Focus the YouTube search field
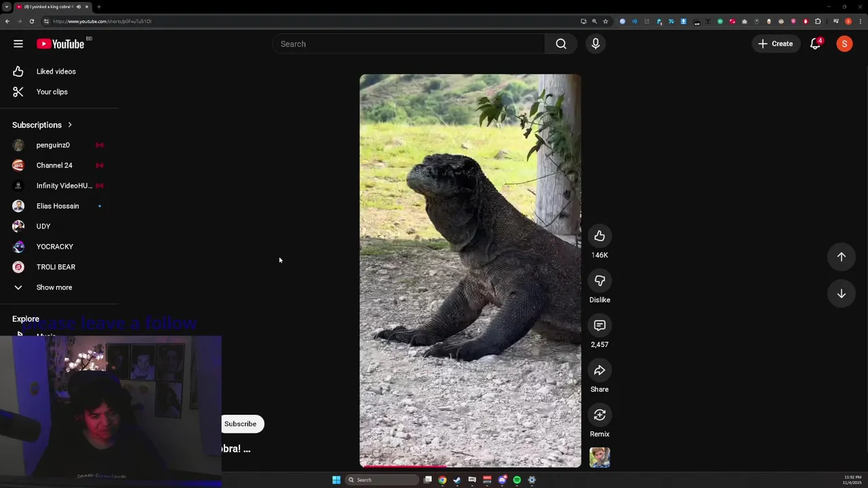 [408, 44]
